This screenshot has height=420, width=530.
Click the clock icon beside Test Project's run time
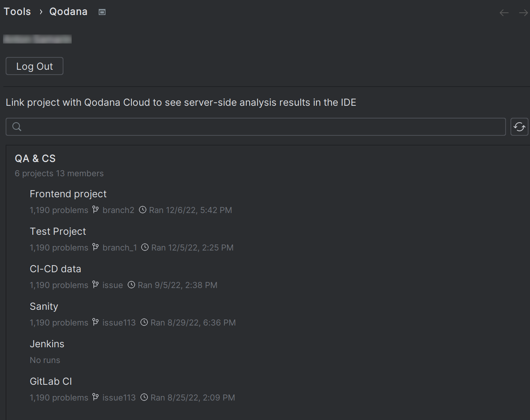tap(145, 247)
